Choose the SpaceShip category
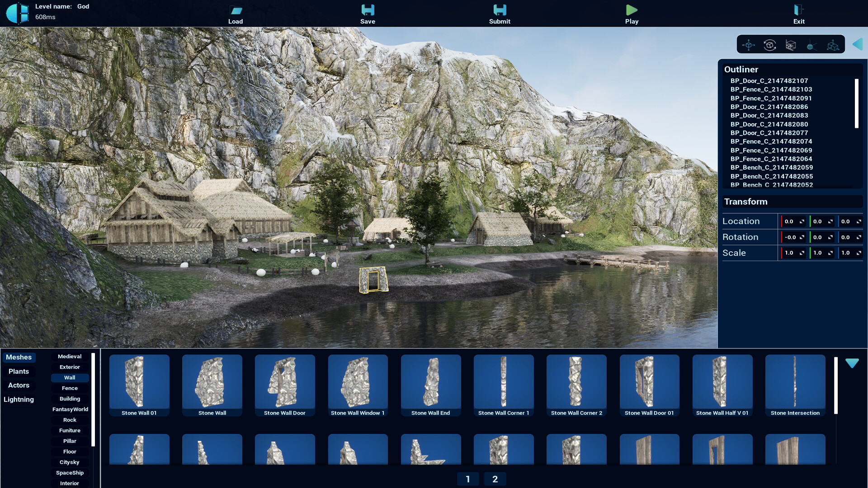The height and width of the screenshot is (488, 868). point(70,473)
